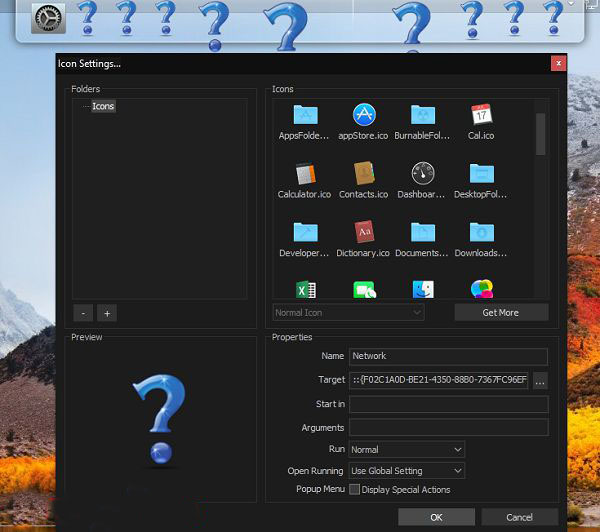
Task: Close the Icon Settings dialog
Action: (x=558, y=64)
